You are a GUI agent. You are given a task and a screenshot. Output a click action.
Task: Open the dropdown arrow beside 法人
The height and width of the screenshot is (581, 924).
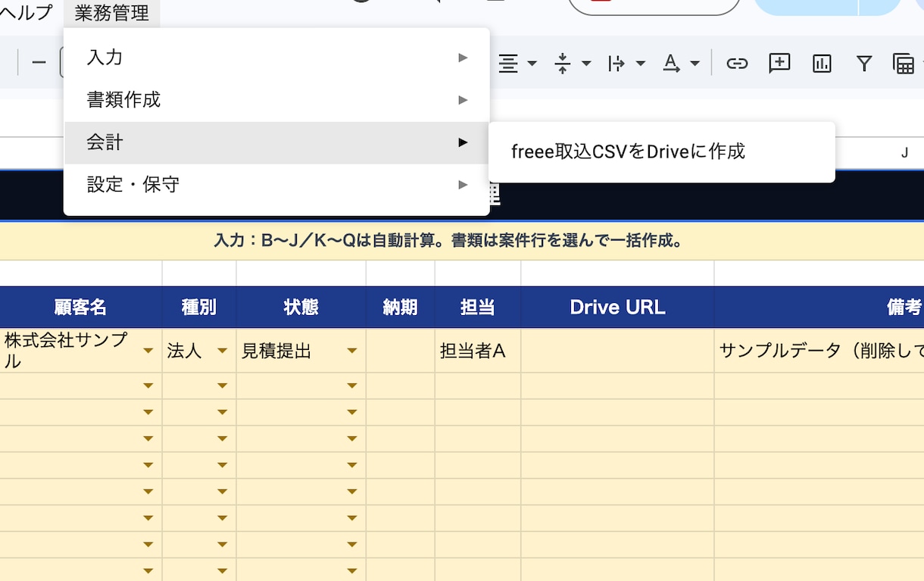(x=222, y=351)
